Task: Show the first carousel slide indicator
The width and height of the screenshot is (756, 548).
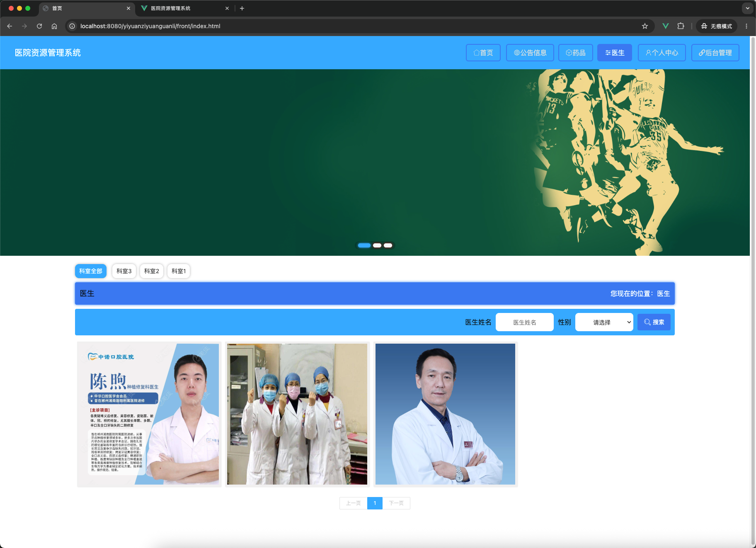Action: coord(364,245)
